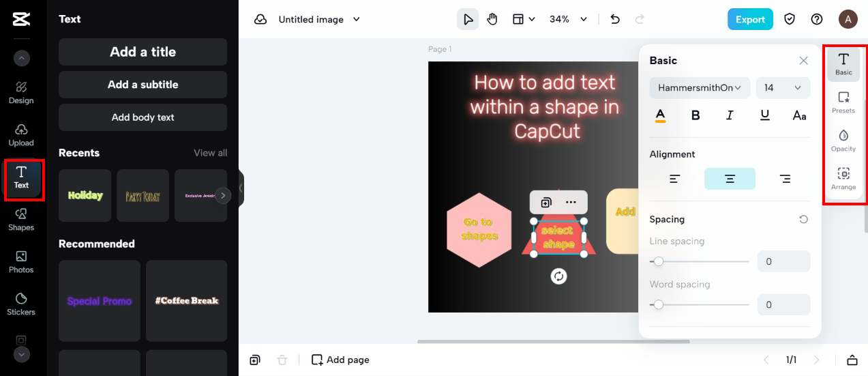868x376 pixels.
Task: Open the Stickers panel
Action: coord(21,304)
